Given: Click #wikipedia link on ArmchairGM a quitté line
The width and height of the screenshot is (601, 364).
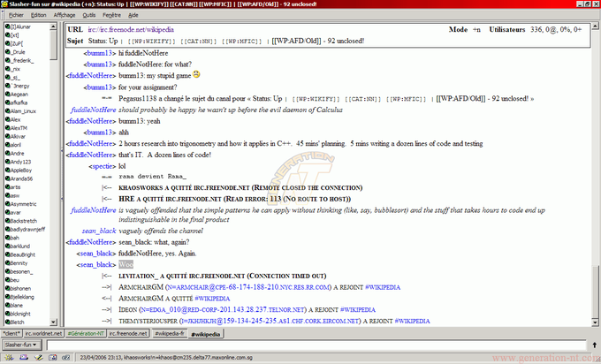Looking at the screenshot, I should tap(212, 299).
